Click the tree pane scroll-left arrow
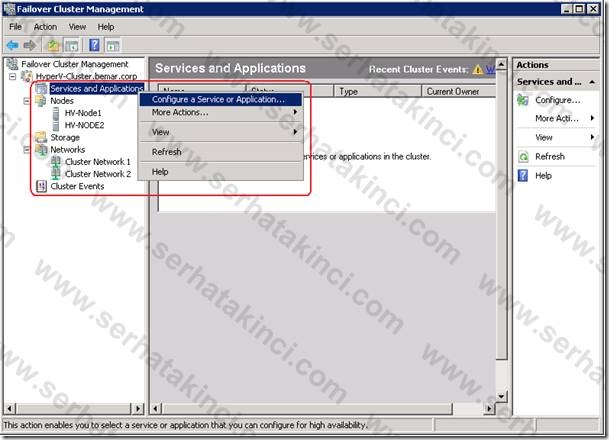Screen dimensions: 609x440 tap(10, 408)
